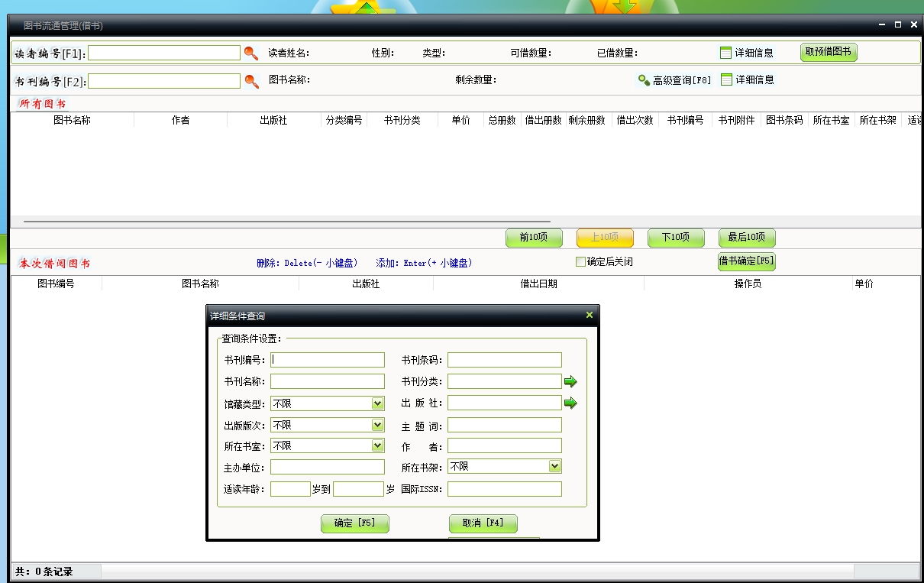Click the 出版社 column header in top table
This screenshot has height=583, width=924.
[x=273, y=120]
